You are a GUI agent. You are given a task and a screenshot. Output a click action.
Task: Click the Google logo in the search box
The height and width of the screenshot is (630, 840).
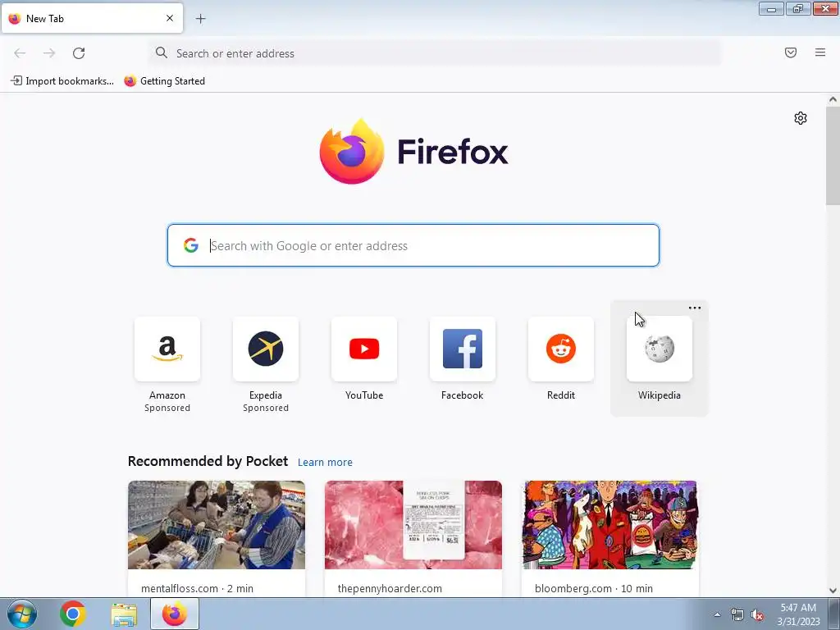click(190, 245)
